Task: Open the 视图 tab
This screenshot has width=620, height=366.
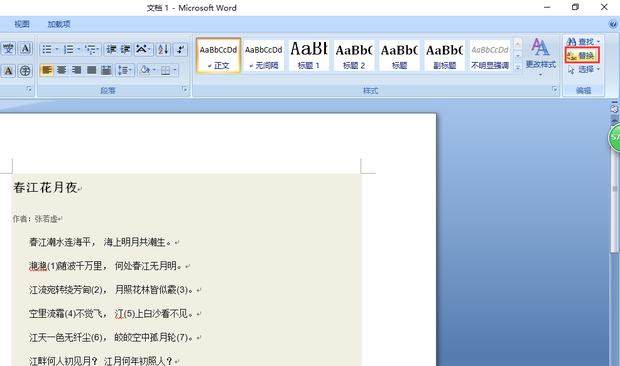Action: click(22, 24)
